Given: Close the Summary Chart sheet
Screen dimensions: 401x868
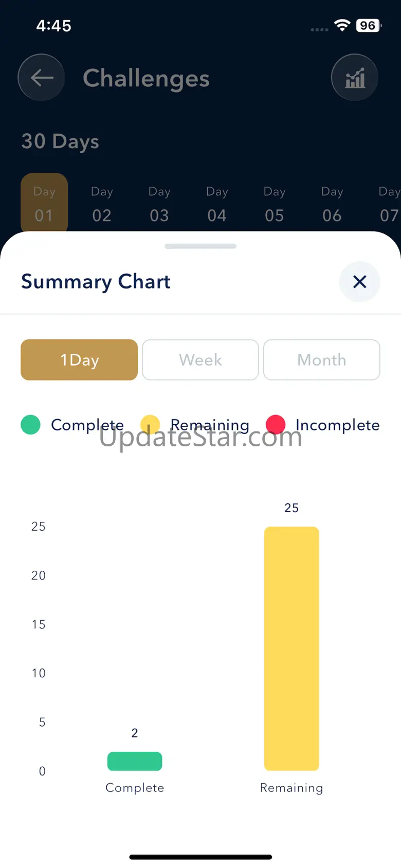Looking at the screenshot, I should [359, 281].
